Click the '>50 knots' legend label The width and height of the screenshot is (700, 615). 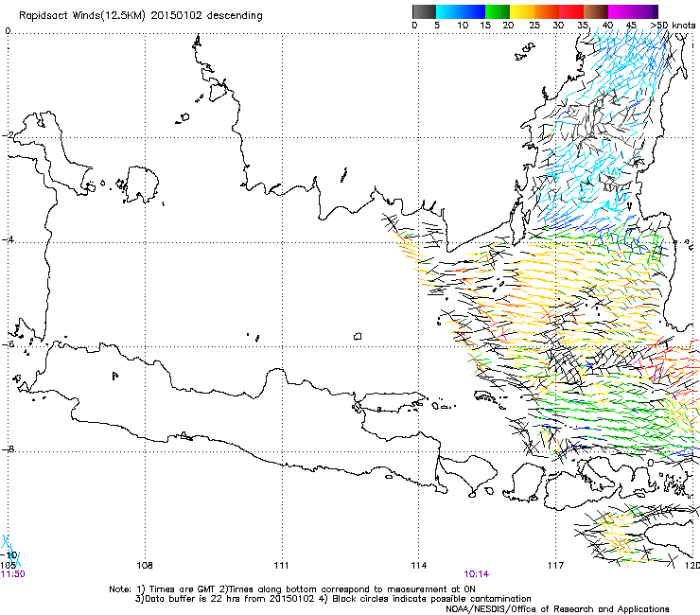[x=674, y=25]
